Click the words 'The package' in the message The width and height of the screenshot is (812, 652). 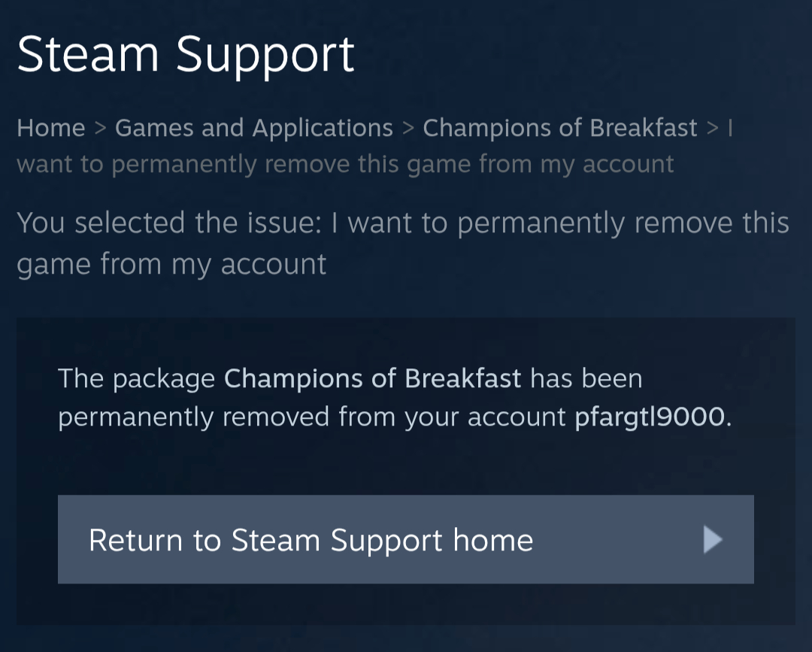(136, 378)
